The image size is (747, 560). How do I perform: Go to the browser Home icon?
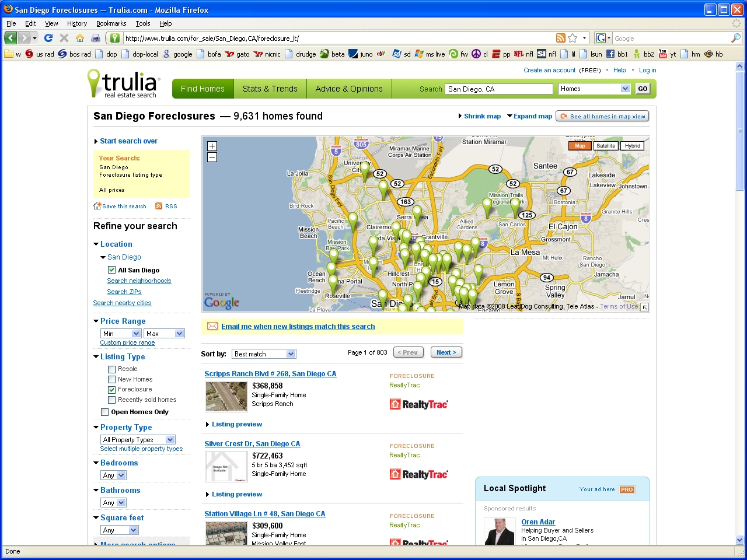80,38
